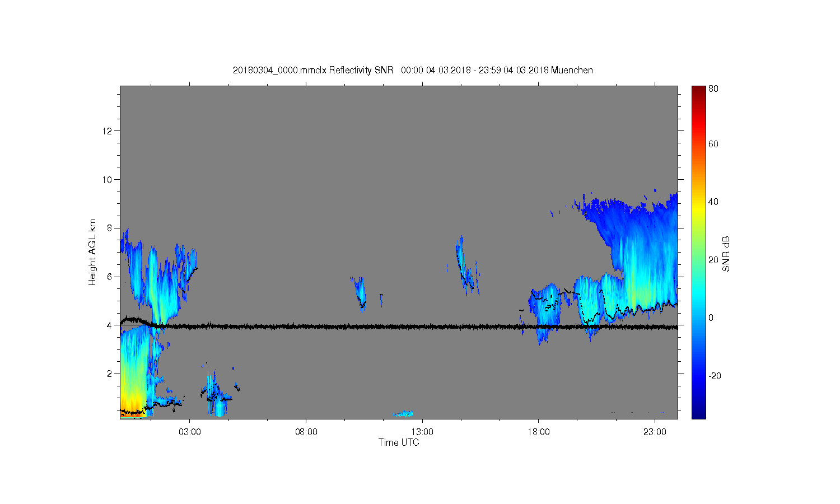The width and height of the screenshot is (840, 504).
Task: Click the dark blue bottom of the colorbar
Action: pyautogui.click(x=698, y=413)
